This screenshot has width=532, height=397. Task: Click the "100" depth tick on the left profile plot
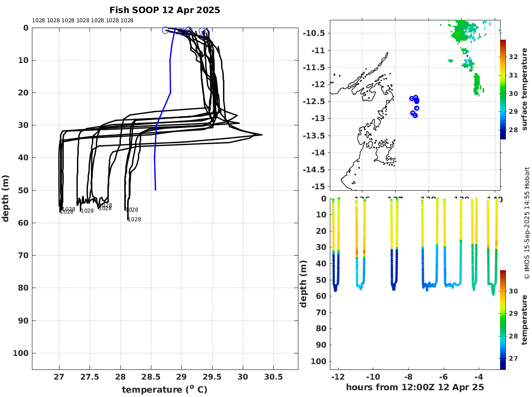pyautogui.click(x=21, y=353)
